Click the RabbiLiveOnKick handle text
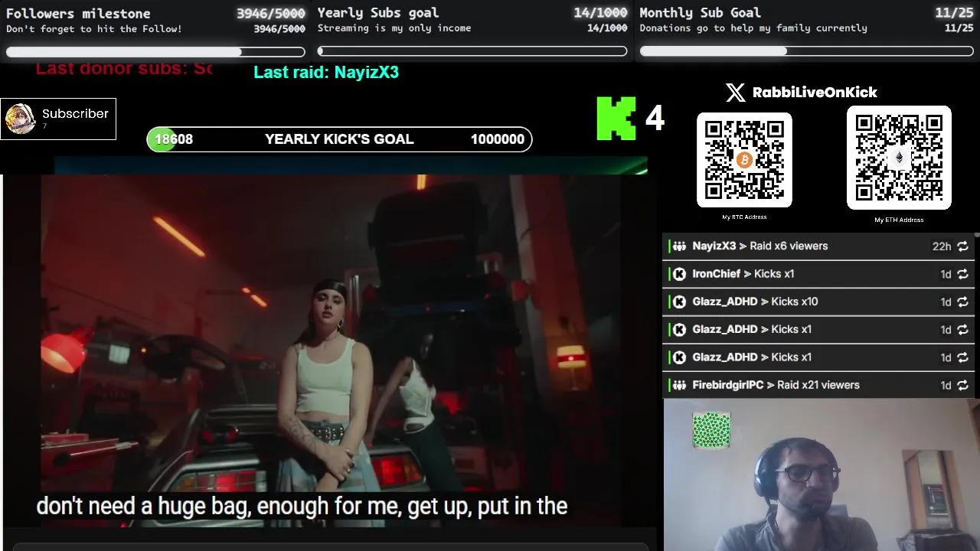This screenshot has width=980, height=551. 815,93
